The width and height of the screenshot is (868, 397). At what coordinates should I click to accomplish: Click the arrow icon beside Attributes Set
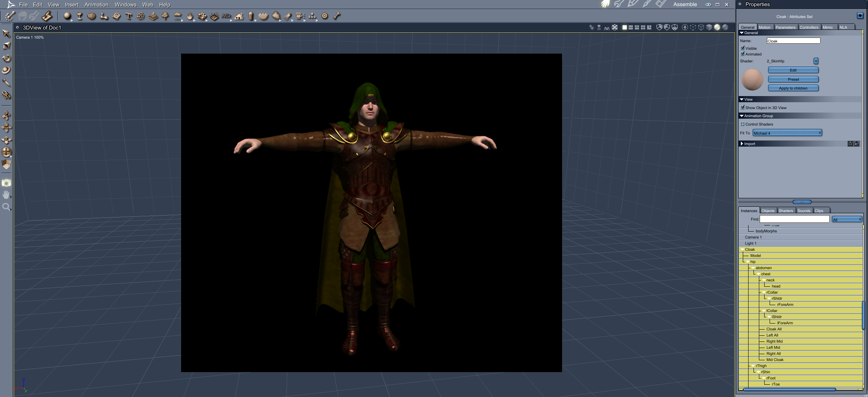coord(860,16)
